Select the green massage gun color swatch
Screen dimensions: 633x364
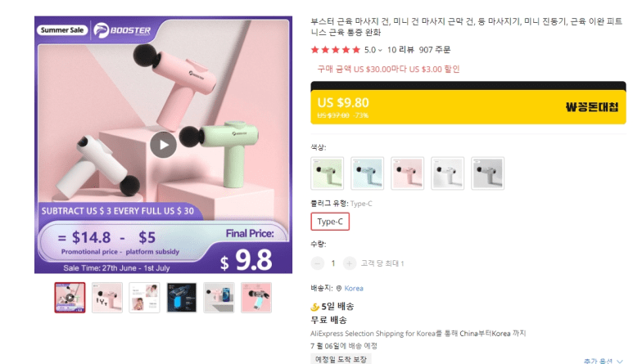(327, 173)
